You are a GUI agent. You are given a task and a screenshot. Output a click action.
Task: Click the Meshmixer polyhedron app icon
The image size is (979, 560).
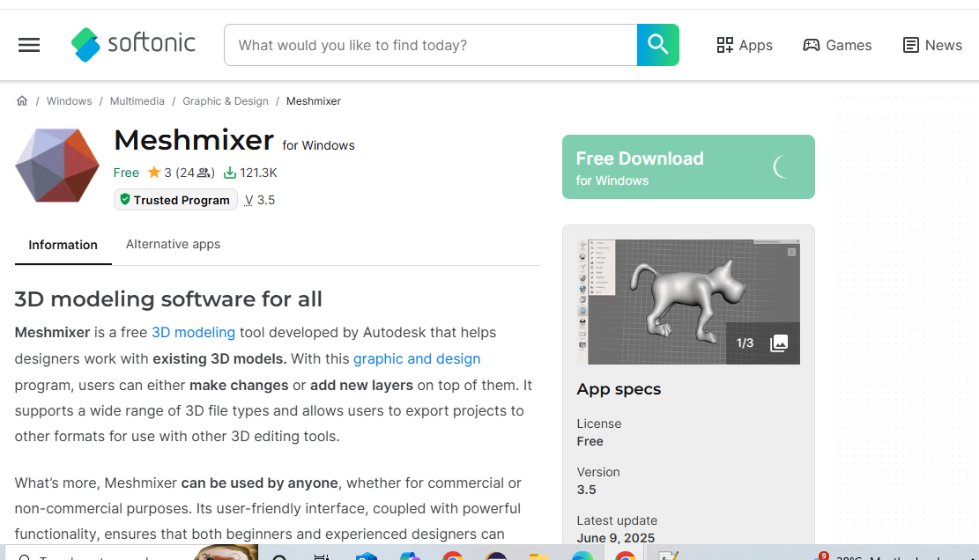(x=57, y=166)
